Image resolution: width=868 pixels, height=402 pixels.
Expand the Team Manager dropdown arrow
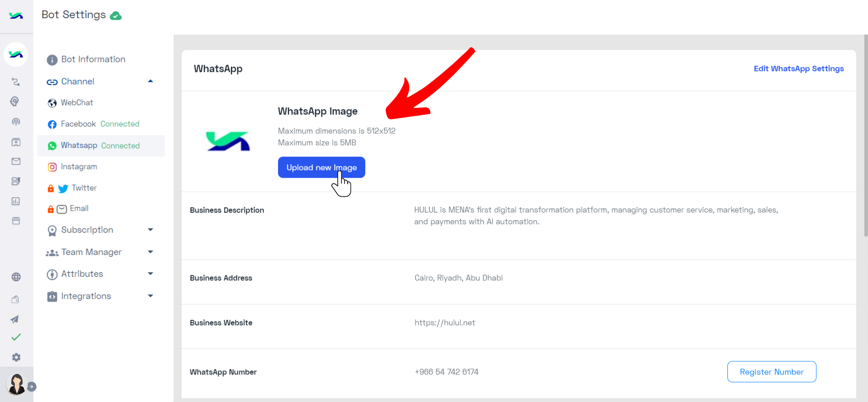coord(151,252)
